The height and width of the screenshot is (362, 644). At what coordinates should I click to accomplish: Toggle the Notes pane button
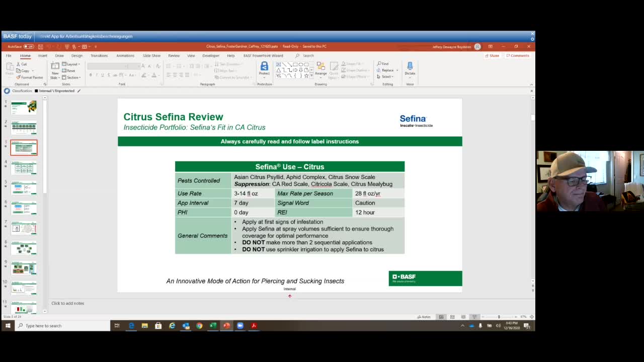pos(424,317)
